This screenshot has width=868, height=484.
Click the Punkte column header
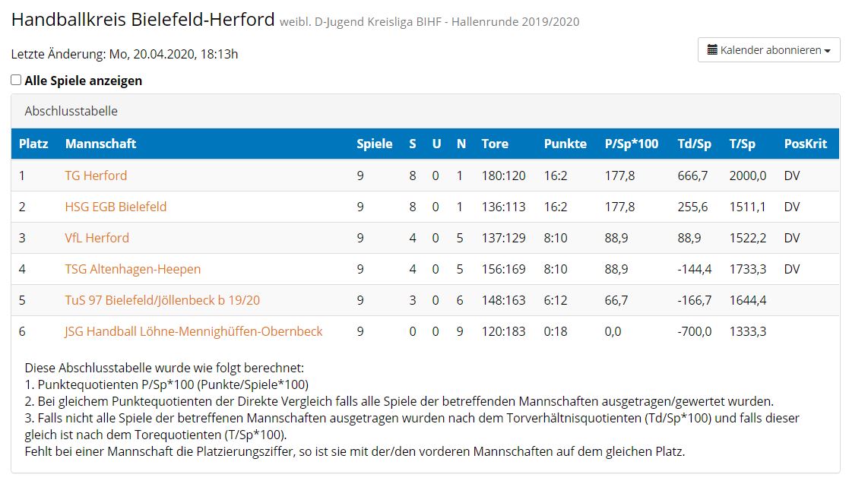tap(565, 144)
